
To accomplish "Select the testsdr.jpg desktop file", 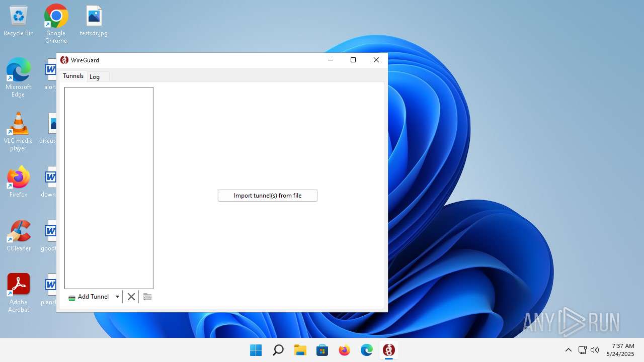I will [94, 21].
